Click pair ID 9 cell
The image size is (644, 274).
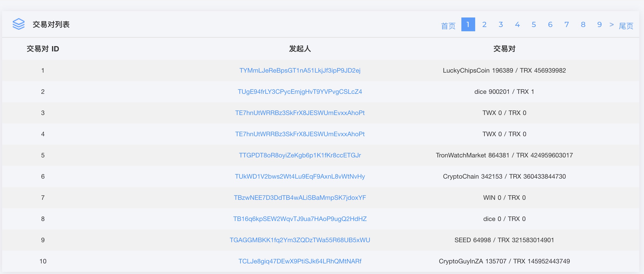click(43, 240)
